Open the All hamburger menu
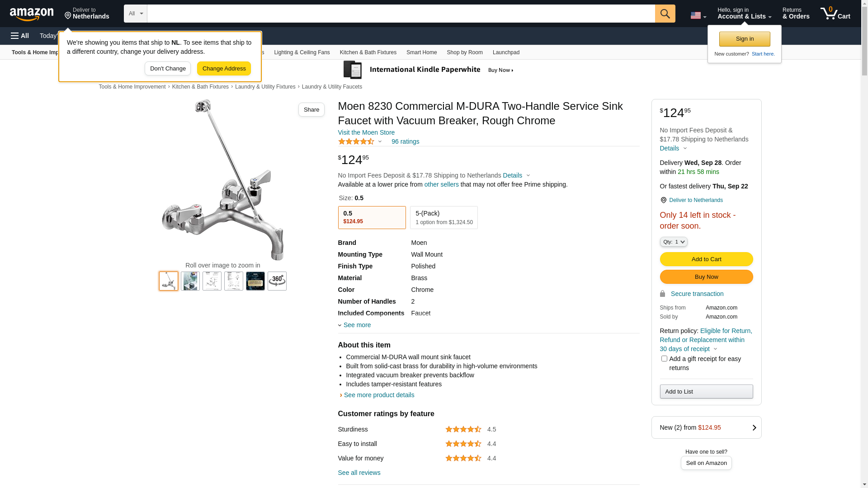 (x=20, y=36)
